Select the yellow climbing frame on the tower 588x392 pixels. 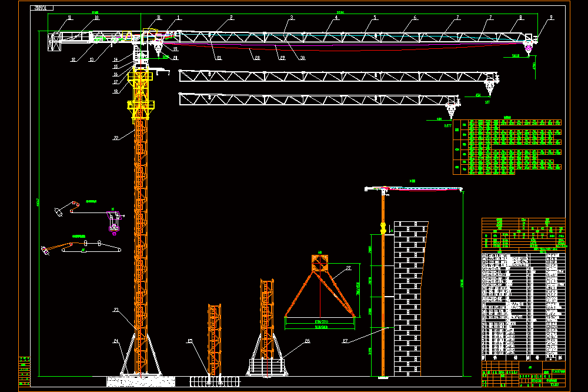(141, 96)
